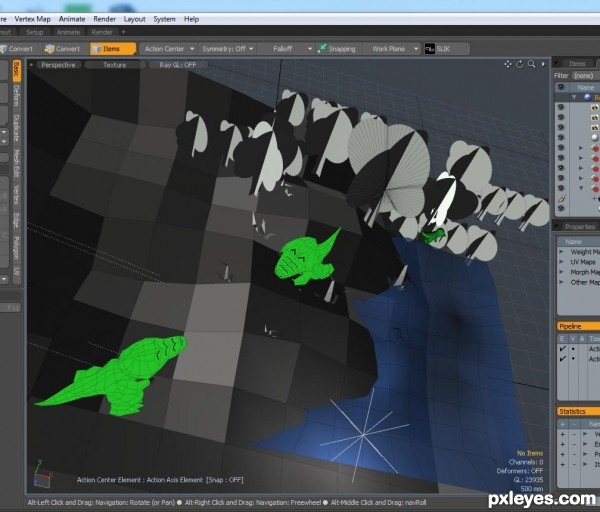Open Animate menu in menu bar
The height and width of the screenshot is (512, 600).
pyautogui.click(x=72, y=19)
